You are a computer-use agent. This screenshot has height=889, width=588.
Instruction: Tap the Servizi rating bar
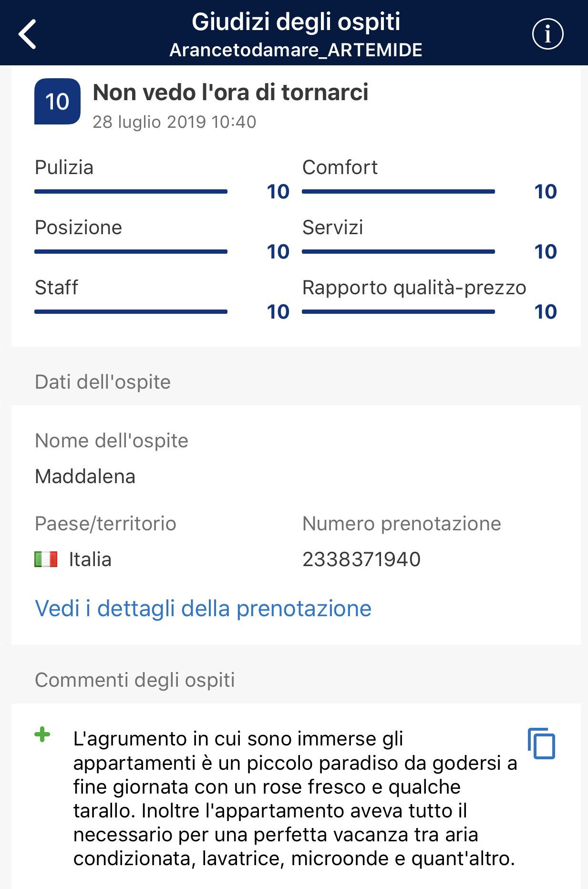(x=398, y=252)
